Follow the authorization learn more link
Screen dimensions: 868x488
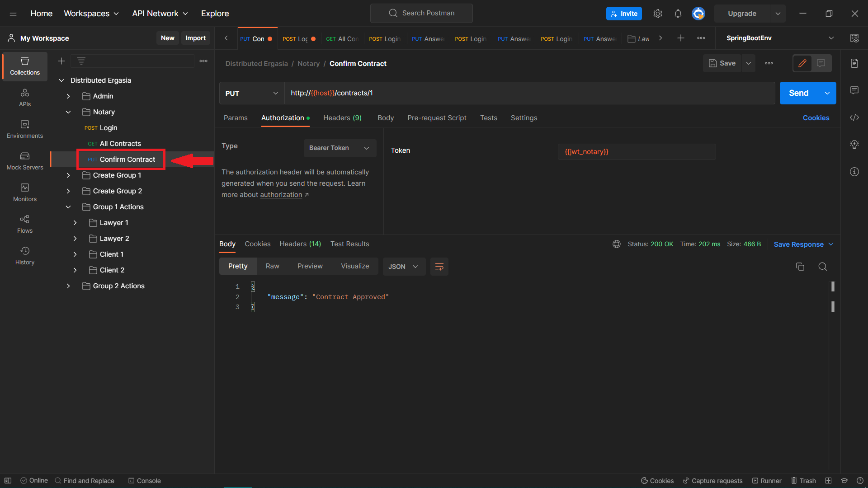pos(281,195)
